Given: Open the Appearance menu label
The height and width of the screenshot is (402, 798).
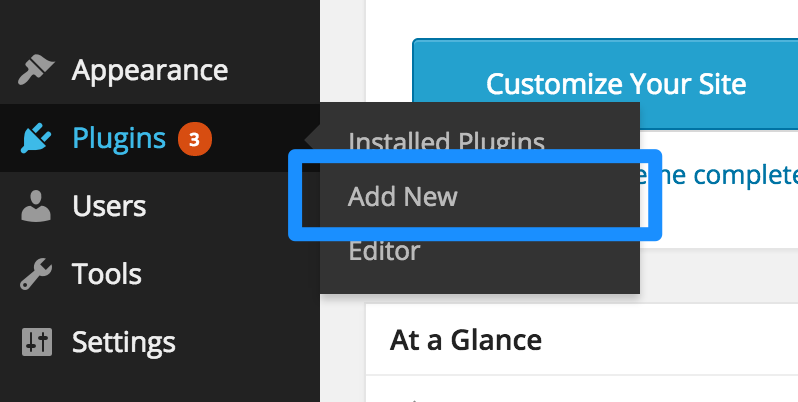Looking at the screenshot, I should [150, 70].
